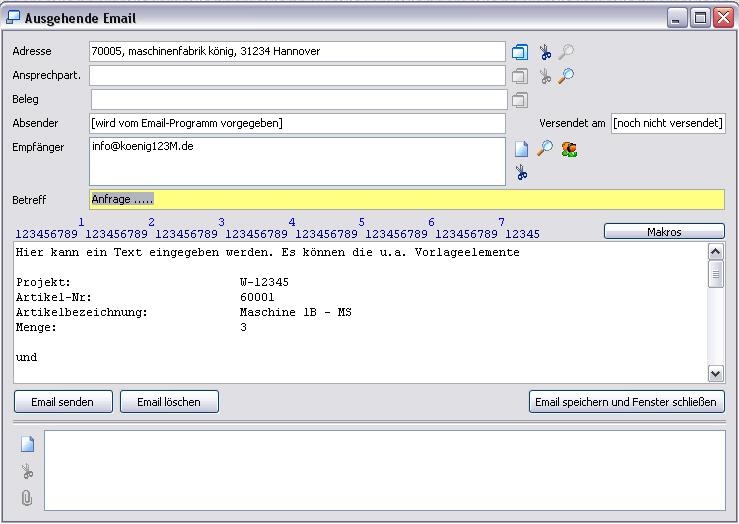Click the Adresse input field
Viewport: 739px width, 524px height.
[x=297, y=52]
